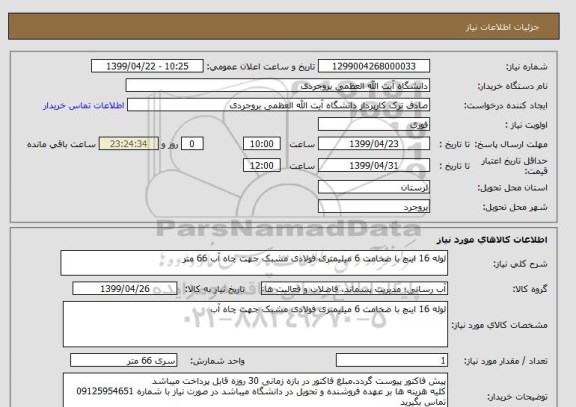The height and width of the screenshot is (407, 576).
Task: Click label شماره نیاز
Action: coord(527,67)
